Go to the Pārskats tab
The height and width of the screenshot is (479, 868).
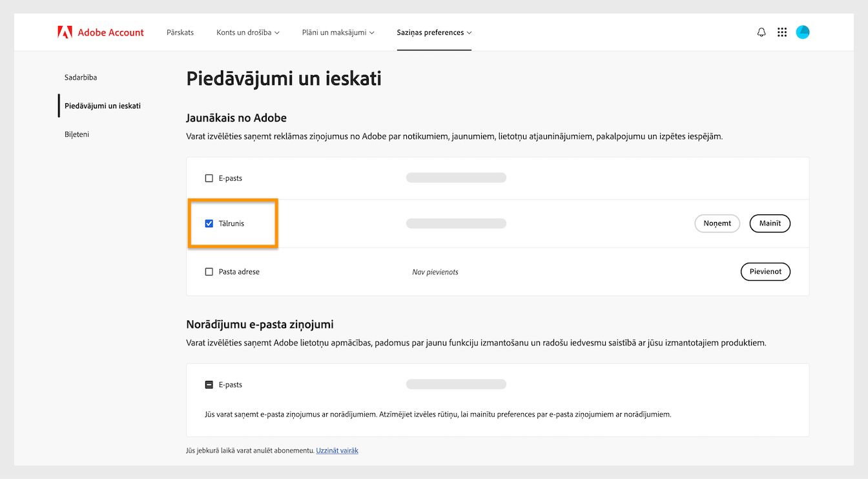click(x=180, y=32)
